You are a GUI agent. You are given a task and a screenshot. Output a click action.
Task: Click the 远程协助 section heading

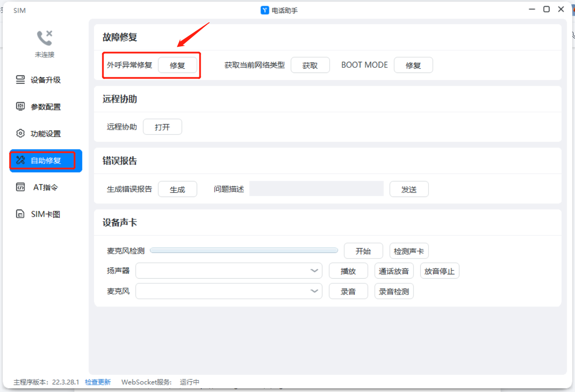coord(120,99)
